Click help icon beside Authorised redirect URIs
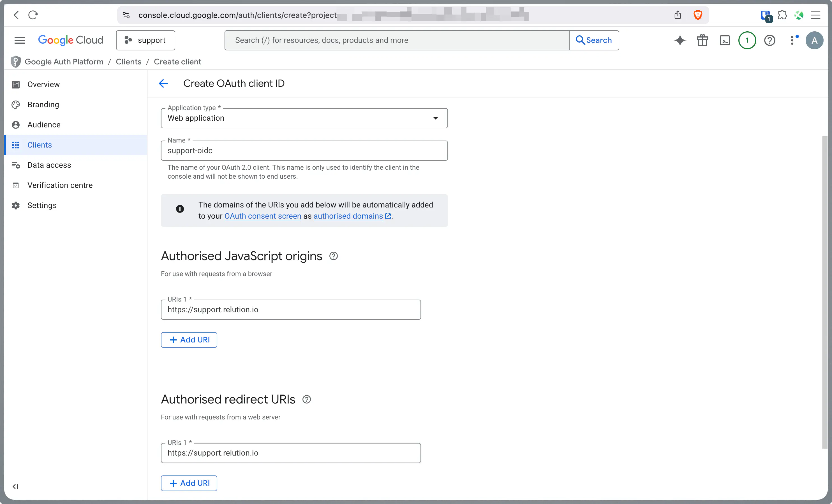Screen dimensions: 832x504 click(306, 400)
